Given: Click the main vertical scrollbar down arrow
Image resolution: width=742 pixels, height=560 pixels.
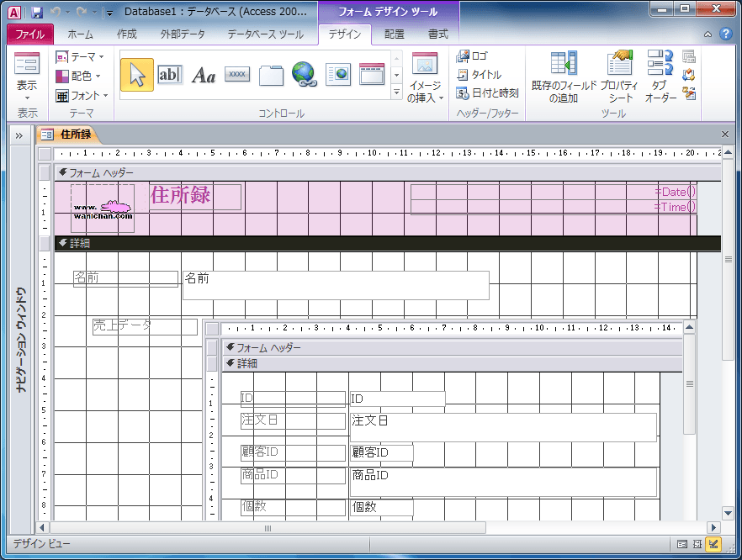Looking at the screenshot, I should [729, 513].
